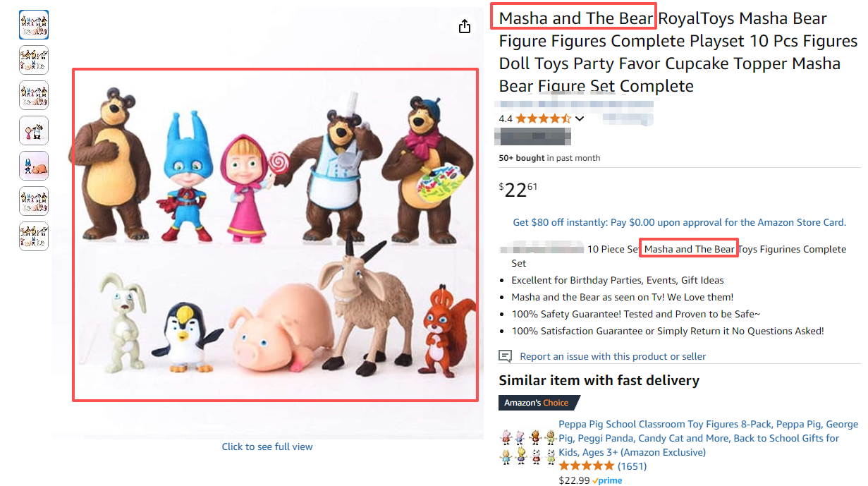The width and height of the screenshot is (868, 486).
Task: Open the Amazon Store Card $80 offer link
Action: (x=679, y=222)
